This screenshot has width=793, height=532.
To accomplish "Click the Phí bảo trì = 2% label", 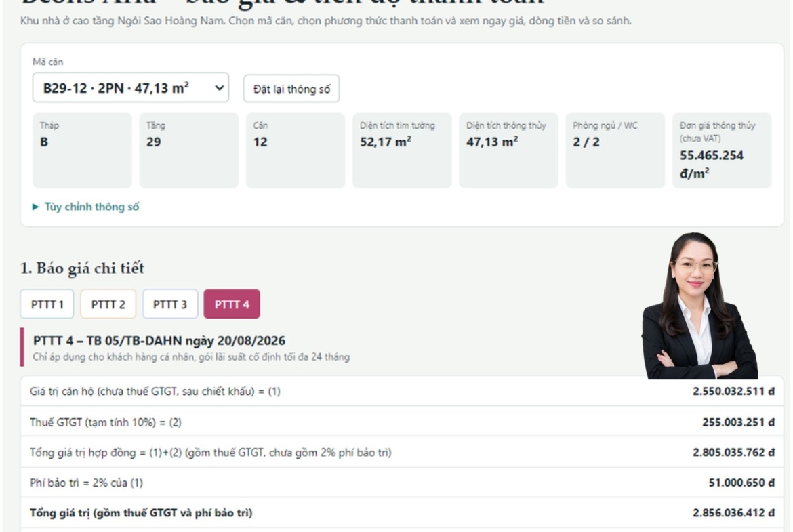I will tap(86, 483).
